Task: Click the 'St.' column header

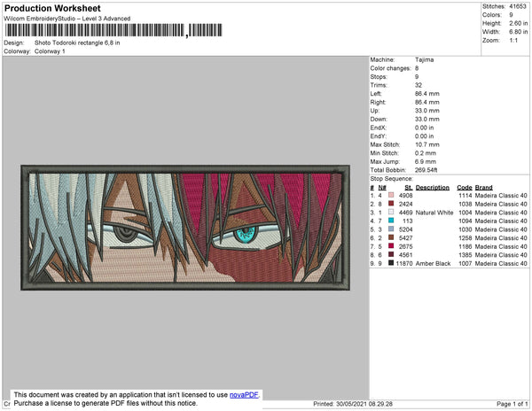Action: (x=409, y=188)
